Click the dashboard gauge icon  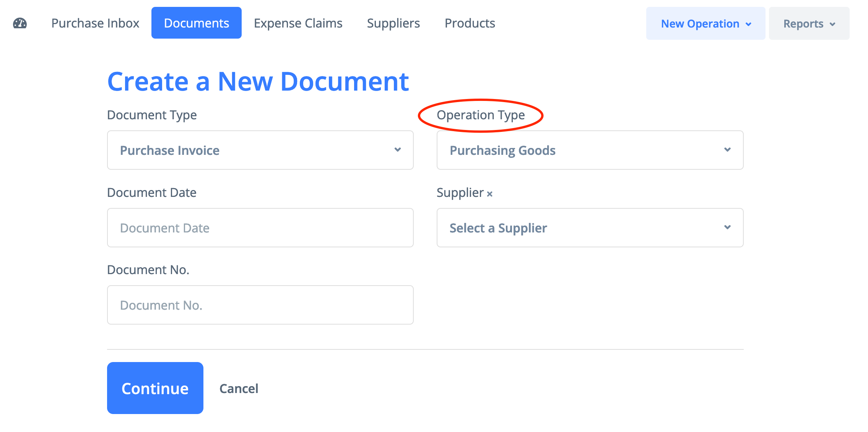(20, 23)
